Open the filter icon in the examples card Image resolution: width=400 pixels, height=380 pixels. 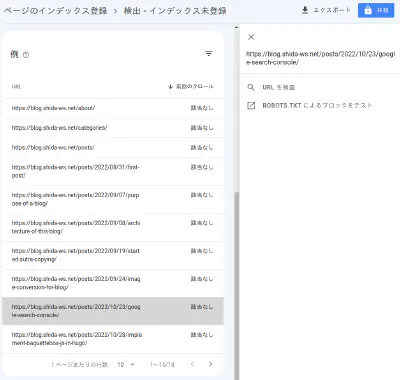coord(209,54)
